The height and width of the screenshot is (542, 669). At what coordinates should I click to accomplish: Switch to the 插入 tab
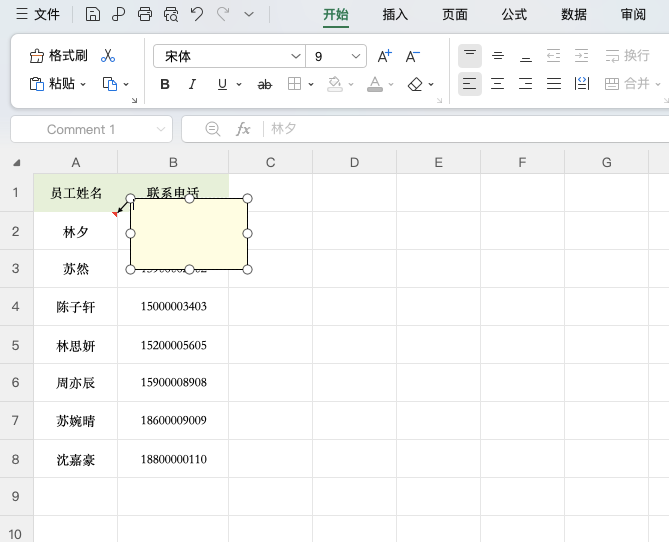[395, 15]
